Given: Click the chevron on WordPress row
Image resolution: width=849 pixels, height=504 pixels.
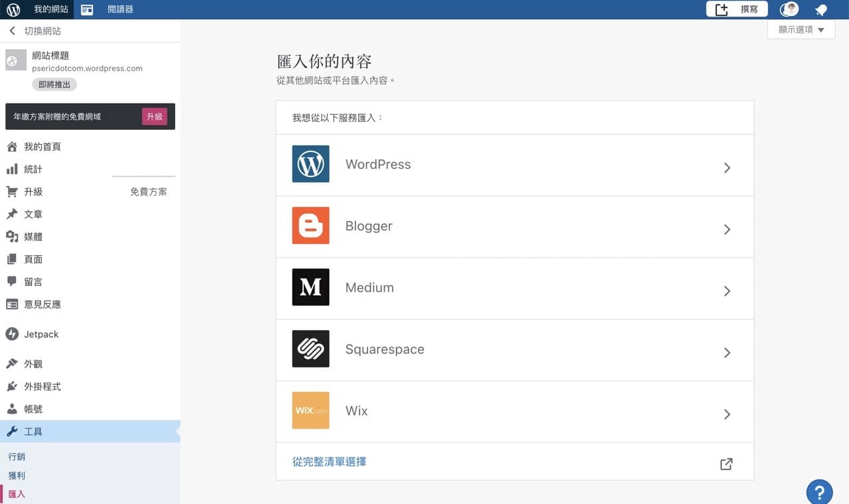Looking at the screenshot, I should 727,168.
